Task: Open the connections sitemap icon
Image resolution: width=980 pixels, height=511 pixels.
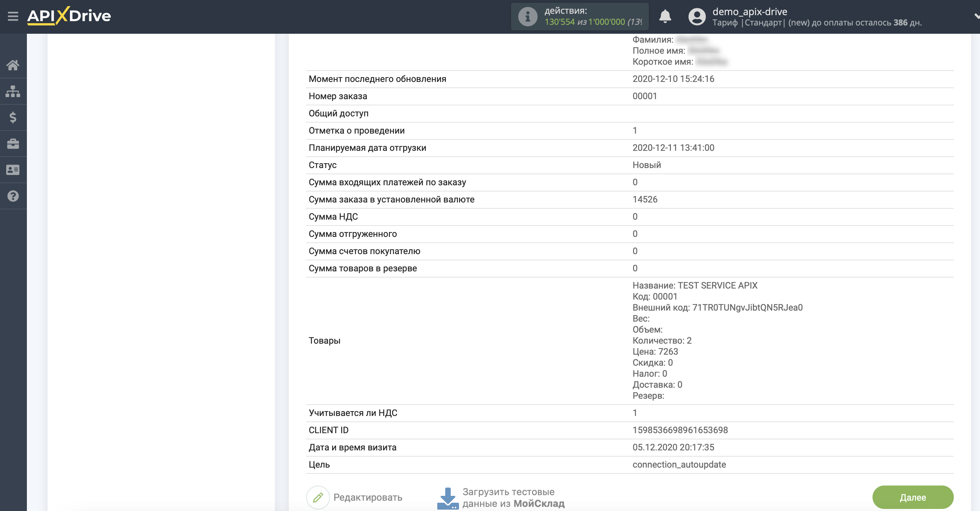Action: [13, 91]
